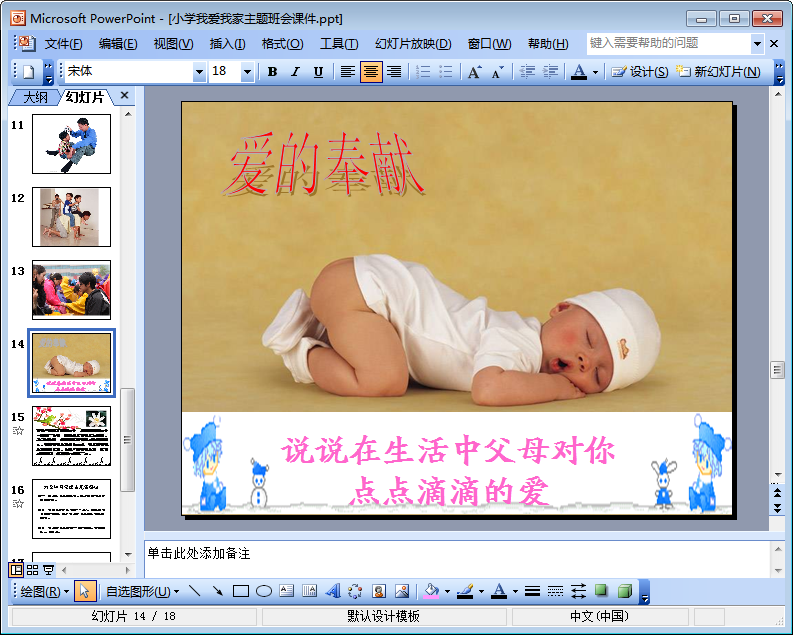Image resolution: width=793 pixels, height=635 pixels.
Task: Select slide 16 thumbnail
Action: (71, 509)
